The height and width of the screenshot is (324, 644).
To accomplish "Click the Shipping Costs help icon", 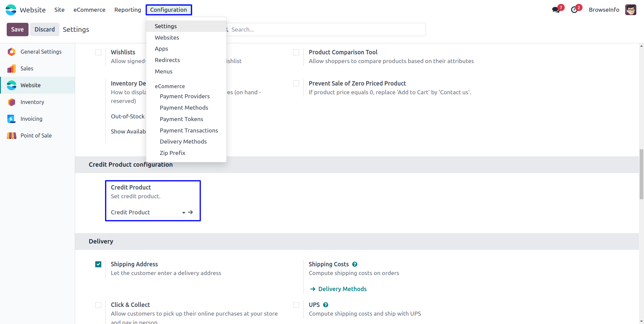I will click(355, 264).
